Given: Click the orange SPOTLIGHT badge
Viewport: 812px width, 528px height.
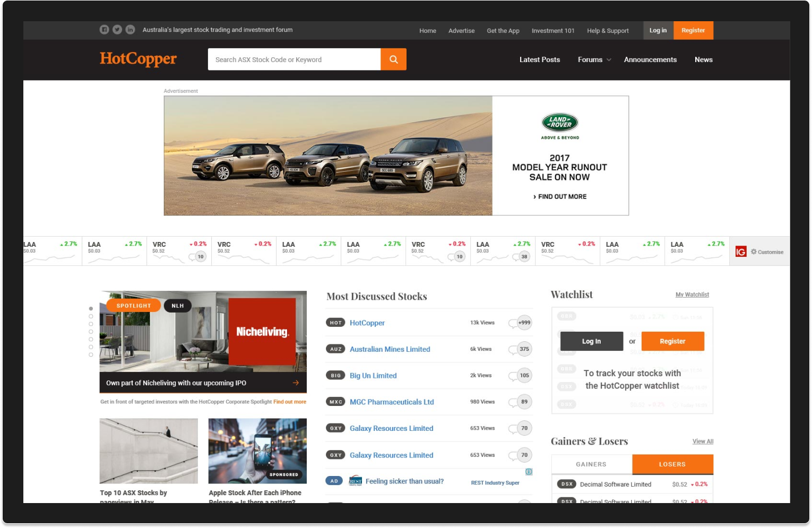Looking at the screenshot, I should click(134, 306).
